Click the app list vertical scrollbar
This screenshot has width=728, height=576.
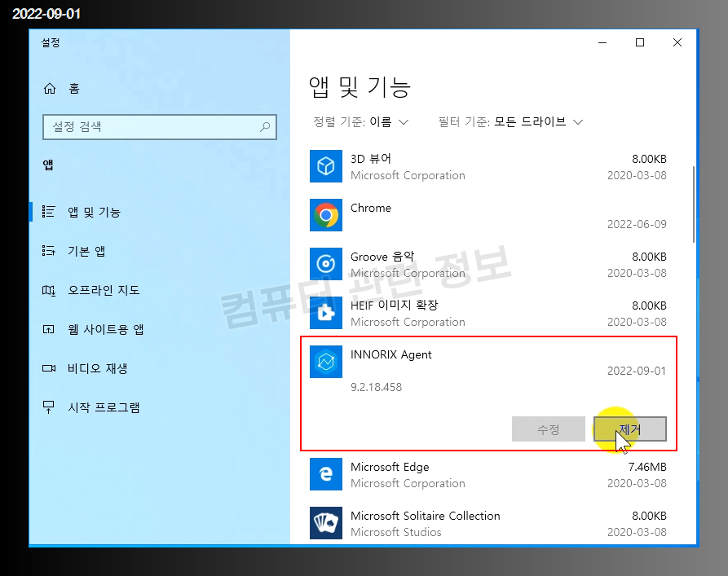[694, 204]
